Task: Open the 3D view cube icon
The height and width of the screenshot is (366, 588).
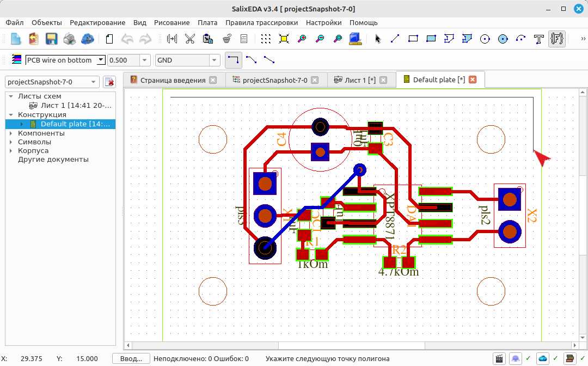Action: pyautogui.click(x=355, y=39)
